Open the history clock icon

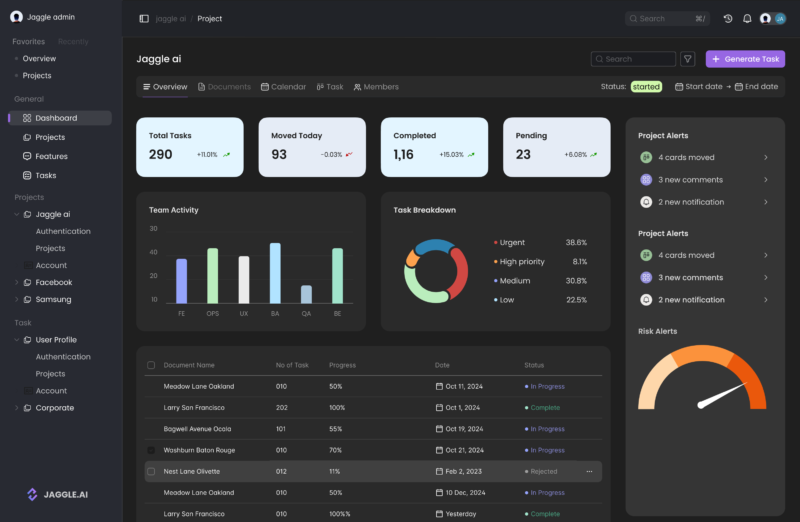pyautogui.click(x=728, y=18)
